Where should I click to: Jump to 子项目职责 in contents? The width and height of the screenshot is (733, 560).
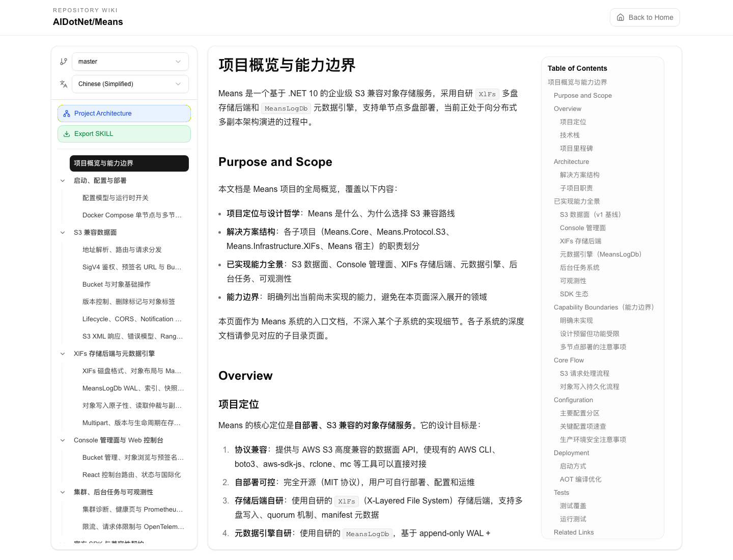tap(576, 188)
